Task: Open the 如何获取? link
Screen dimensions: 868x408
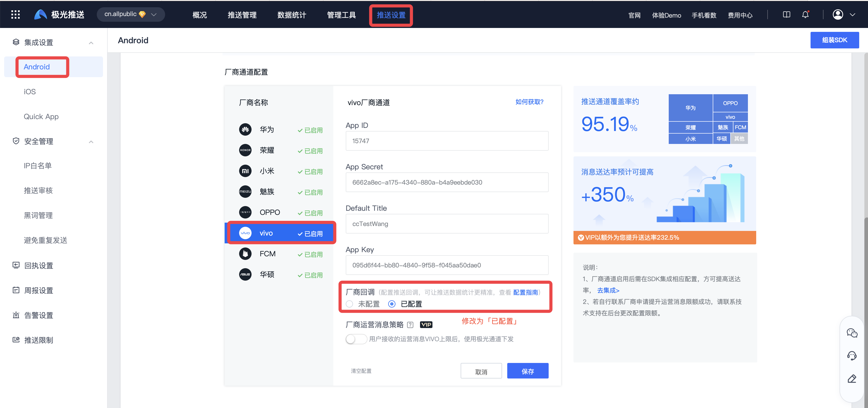Action: (529, 102)
